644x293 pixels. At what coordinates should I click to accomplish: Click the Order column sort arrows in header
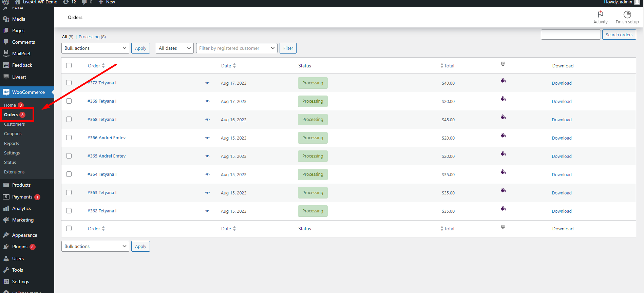103,66
